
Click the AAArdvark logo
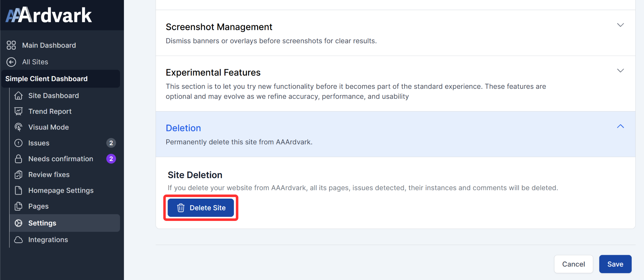[49, 15]
